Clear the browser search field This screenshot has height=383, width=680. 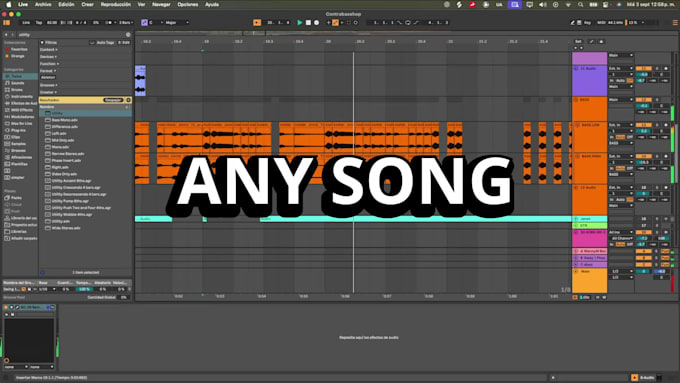(x=128, y=35)
